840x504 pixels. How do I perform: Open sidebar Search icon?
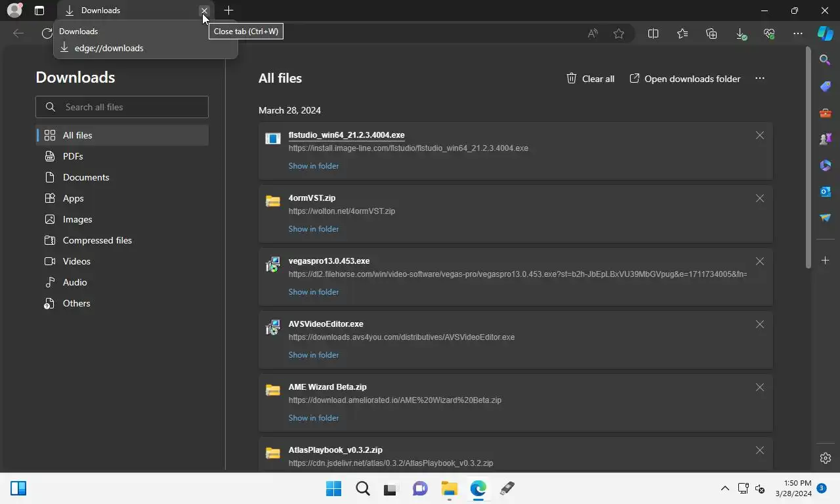[x=826, y=60]
